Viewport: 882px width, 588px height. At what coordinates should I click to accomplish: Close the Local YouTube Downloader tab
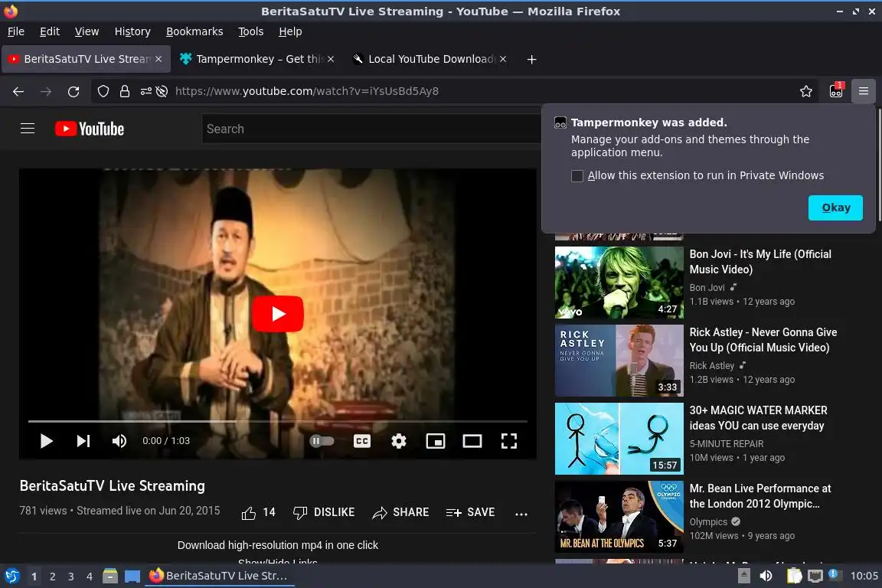tap(503, 59)
